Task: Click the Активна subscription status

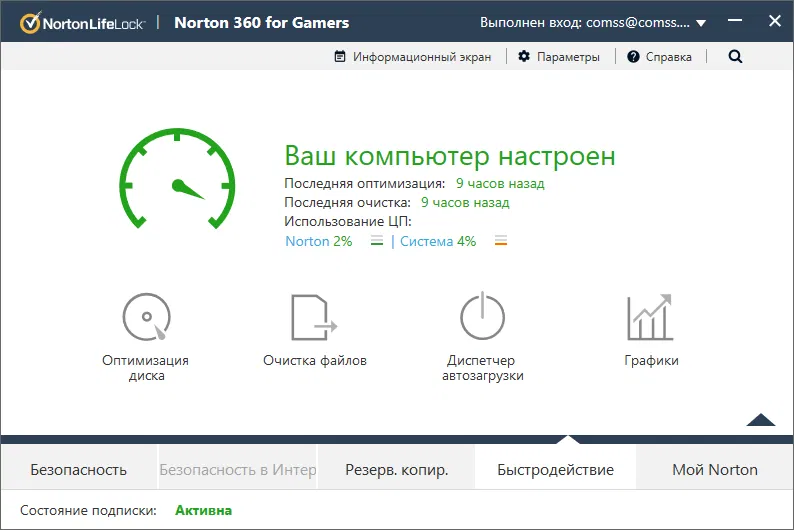Action: click(203, 510)
